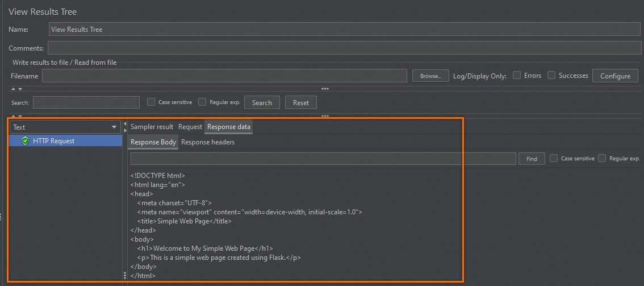Expand the results tree with right arrow

tap(126, 130)
